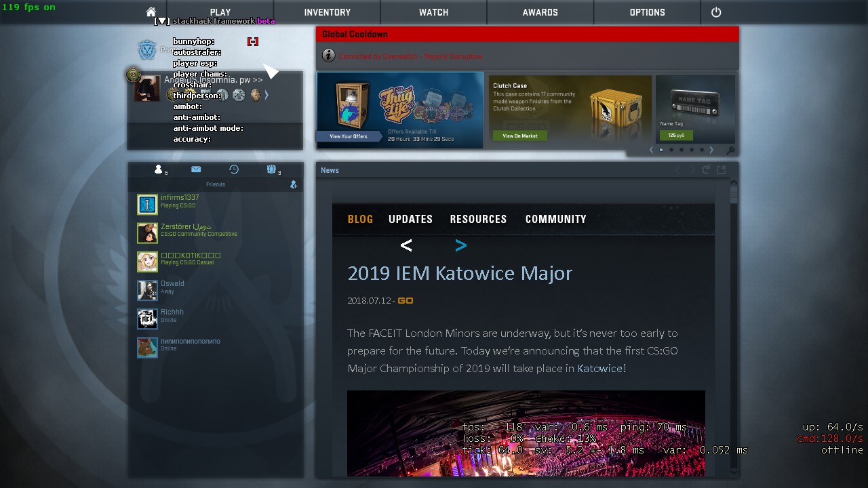
Task: Click the fox avatar friend icon
Action: click(x=147, y=348)
